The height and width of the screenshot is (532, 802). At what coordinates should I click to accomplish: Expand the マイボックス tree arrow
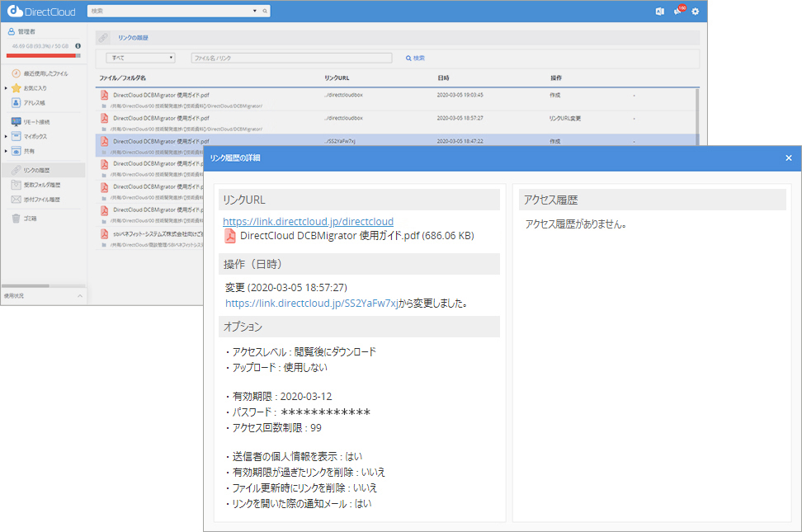(6, 136)
